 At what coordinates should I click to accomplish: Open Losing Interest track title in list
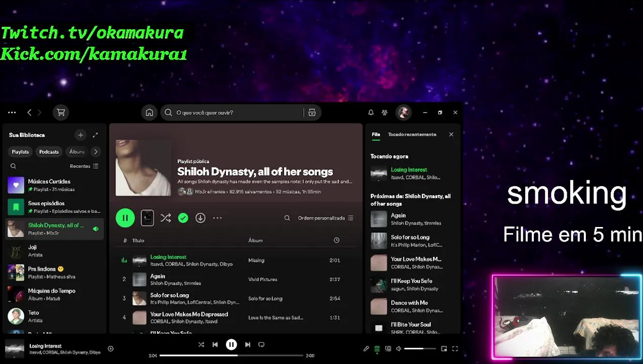coord(168,257)
